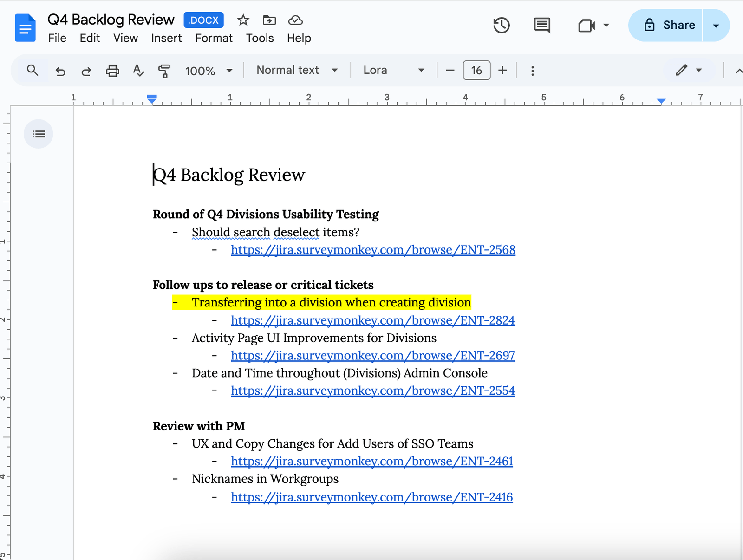
Task: Check cloud save status
Action: pos(296,20)
